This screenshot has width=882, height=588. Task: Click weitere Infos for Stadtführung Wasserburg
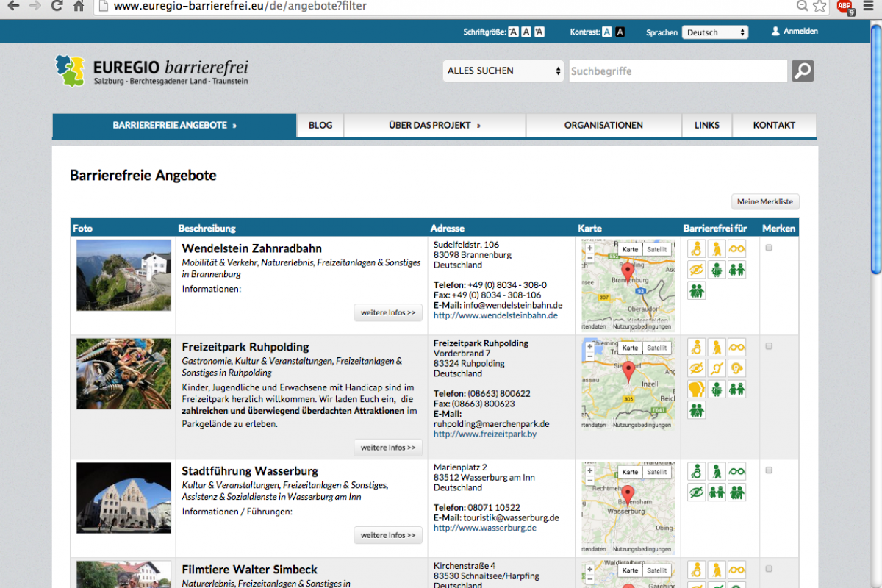(388, 535)
